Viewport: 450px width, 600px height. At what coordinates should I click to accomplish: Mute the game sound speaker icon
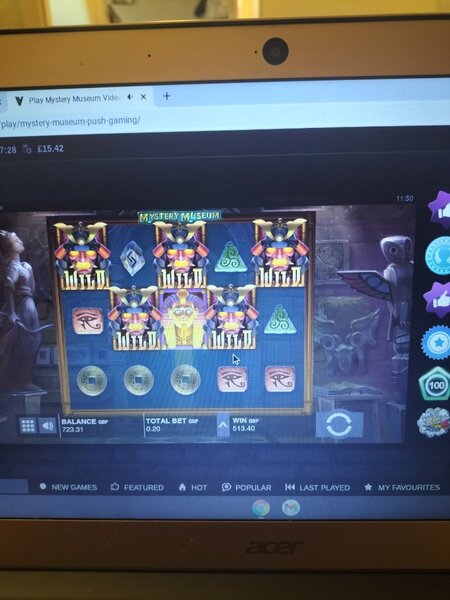coord(47,426)
